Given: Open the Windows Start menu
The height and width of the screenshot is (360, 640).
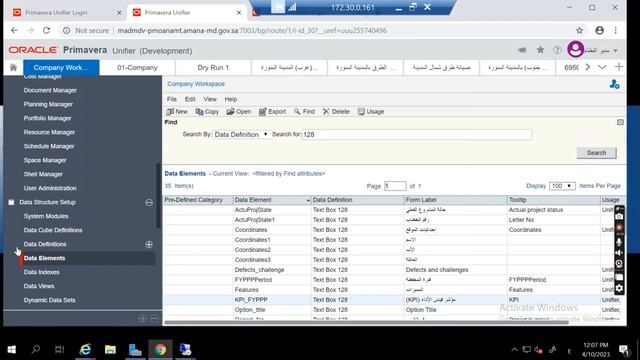Looking at the screenshot, I should pos(11,349).
